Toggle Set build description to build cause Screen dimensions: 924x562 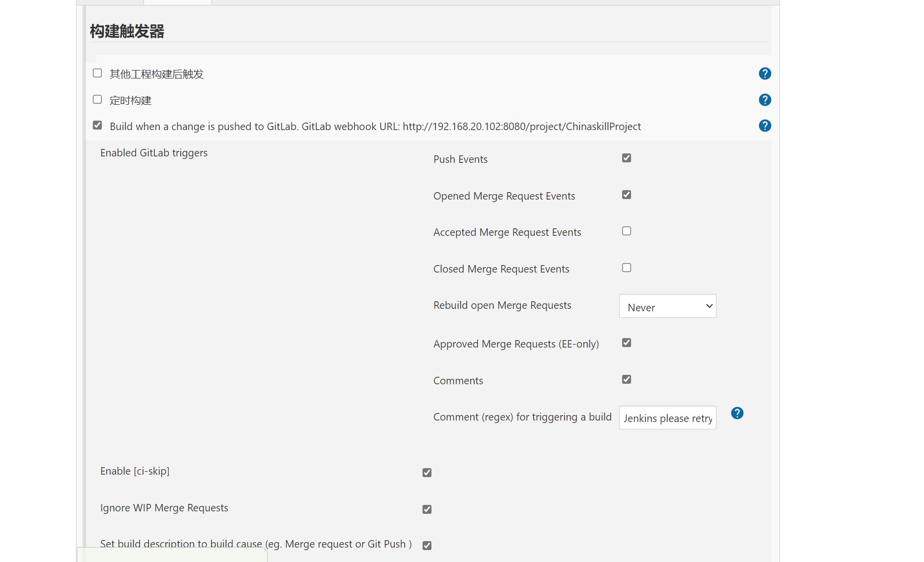(426, 545)
